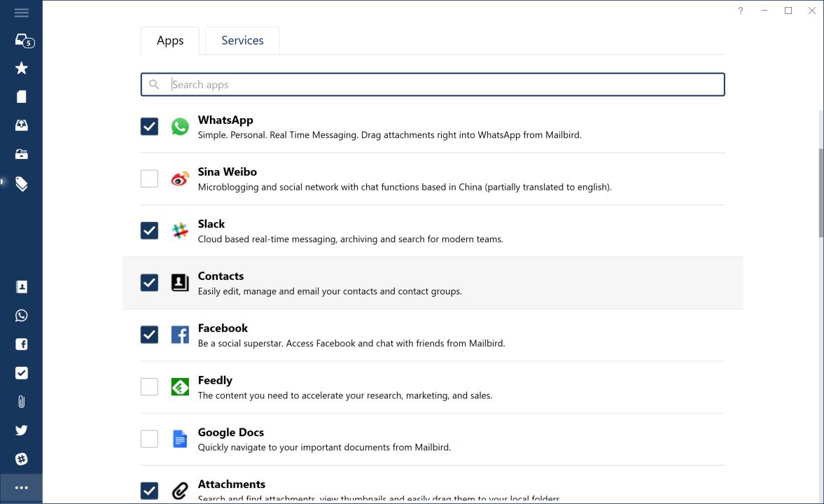Click the Slack app name
824x504 pixels.
pyautogui.click(x=211, y=224)
